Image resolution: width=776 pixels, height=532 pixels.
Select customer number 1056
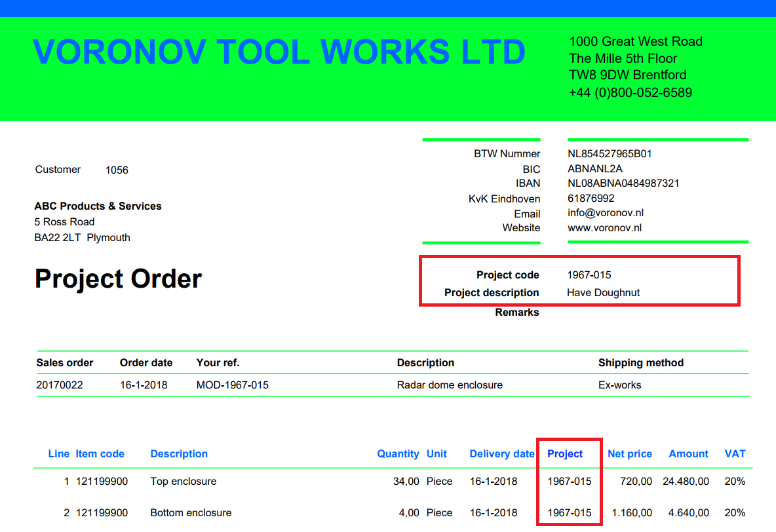point(117,170)
